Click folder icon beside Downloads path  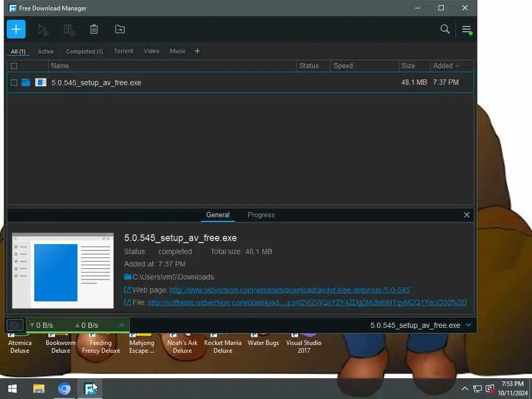pos(128,277)
